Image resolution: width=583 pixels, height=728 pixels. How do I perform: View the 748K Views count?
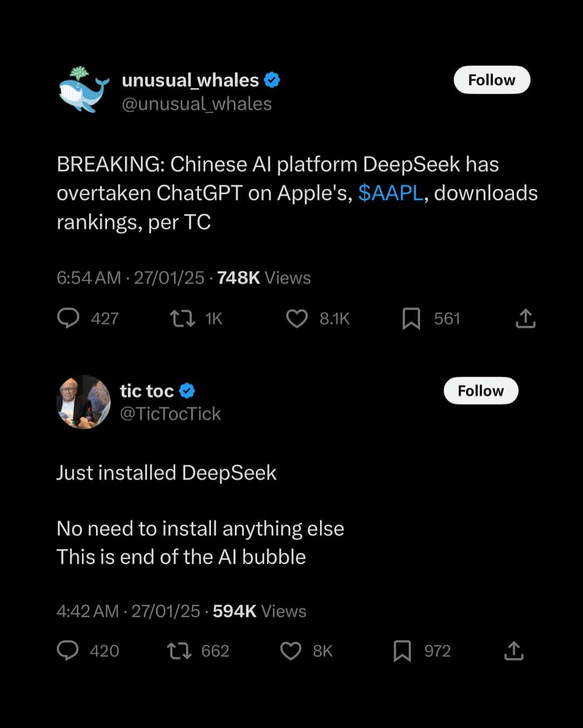[x=264, y=278]
